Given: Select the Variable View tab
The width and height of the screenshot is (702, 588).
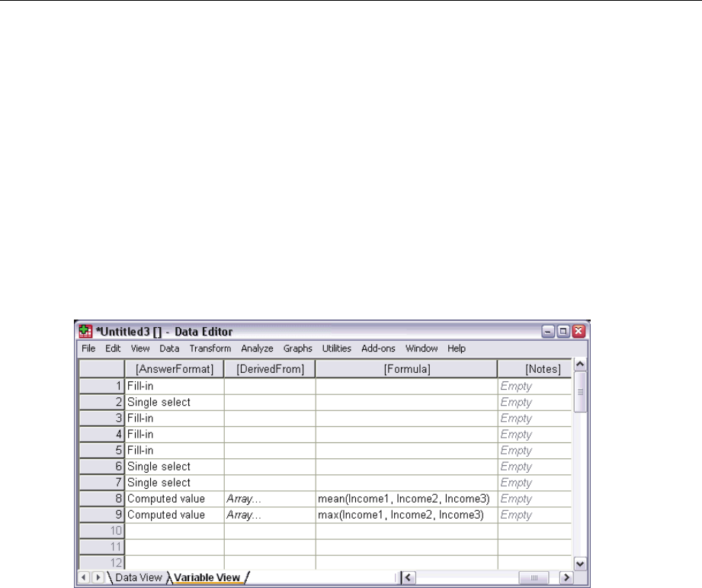Looking at the screenshot, I should point(207,577).
